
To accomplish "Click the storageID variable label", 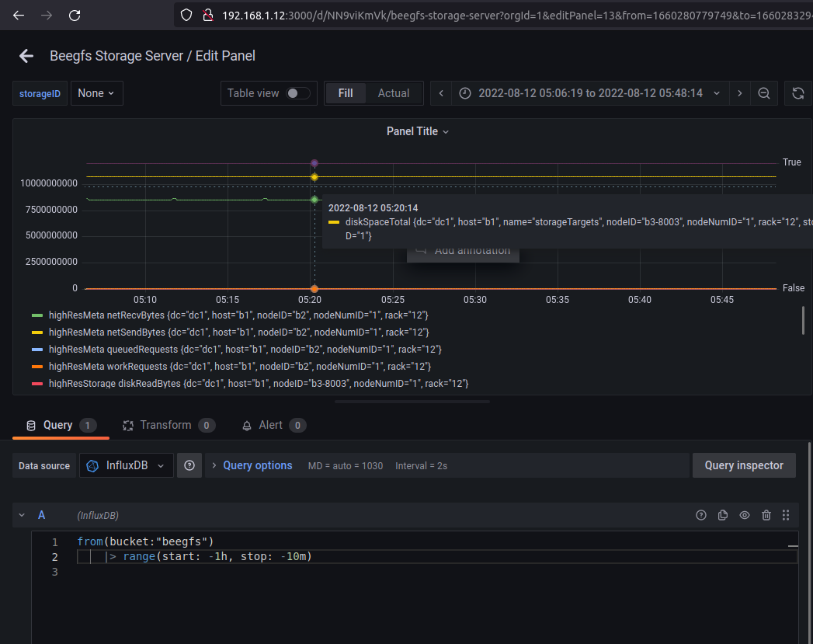I will (x=40, y=94).
